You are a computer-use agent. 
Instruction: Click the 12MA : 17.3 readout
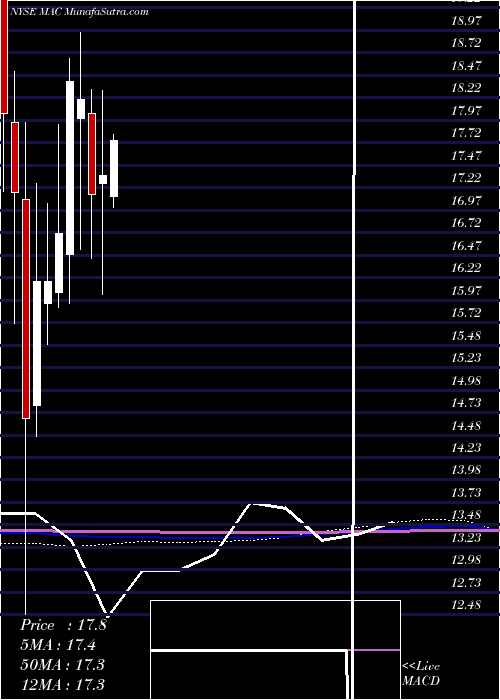click(x=62, y=683)
